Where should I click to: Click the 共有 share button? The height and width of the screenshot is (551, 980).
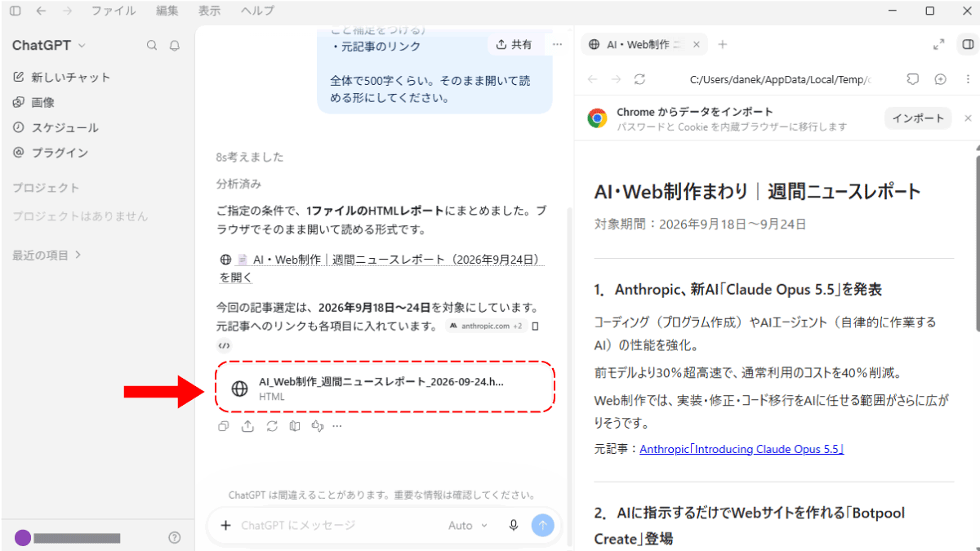click(514, 45)
